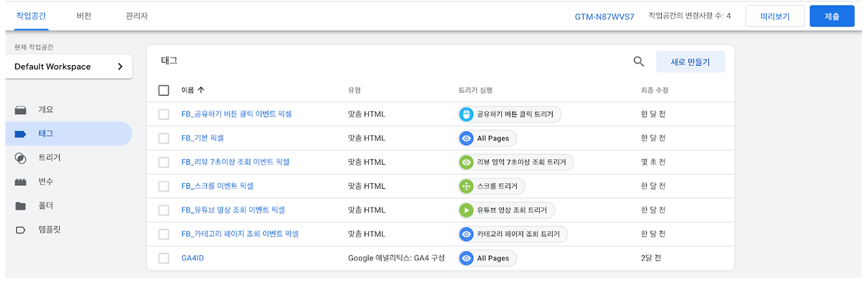Click the 미리보기 preview button

coord(774,16)
